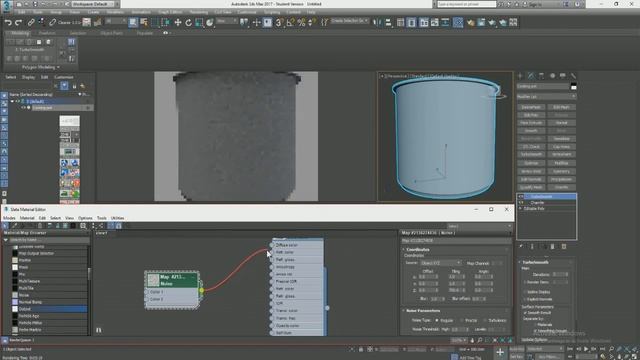Select the Regular noise type radio
The width and height of the screenshot is (640, 360).
coord(437,320)
